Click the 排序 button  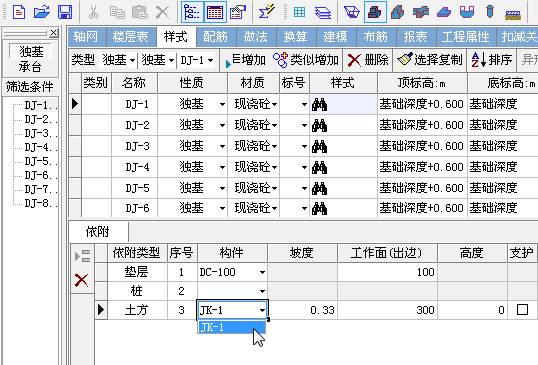coord(492,60)
